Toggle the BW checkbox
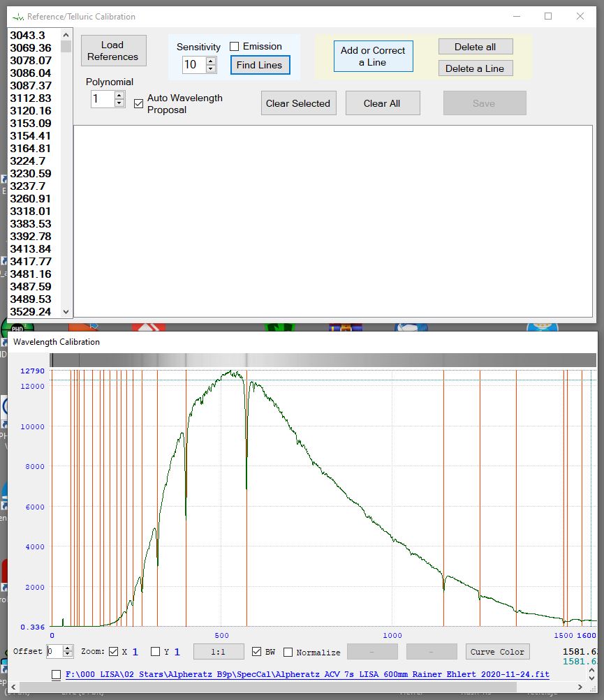 point(256,652)
